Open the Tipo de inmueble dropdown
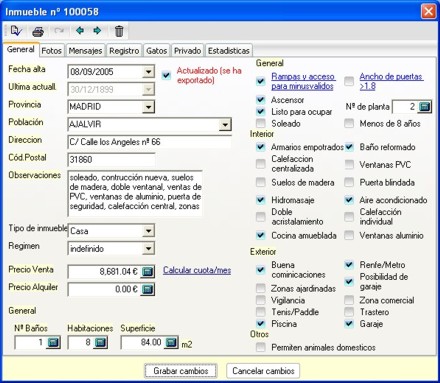 [148, 231]
